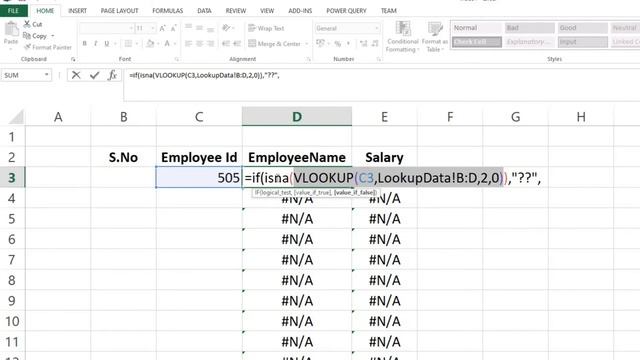Open the font name combo box
This screenshot has height=360, width=640.
pos(107,28)
